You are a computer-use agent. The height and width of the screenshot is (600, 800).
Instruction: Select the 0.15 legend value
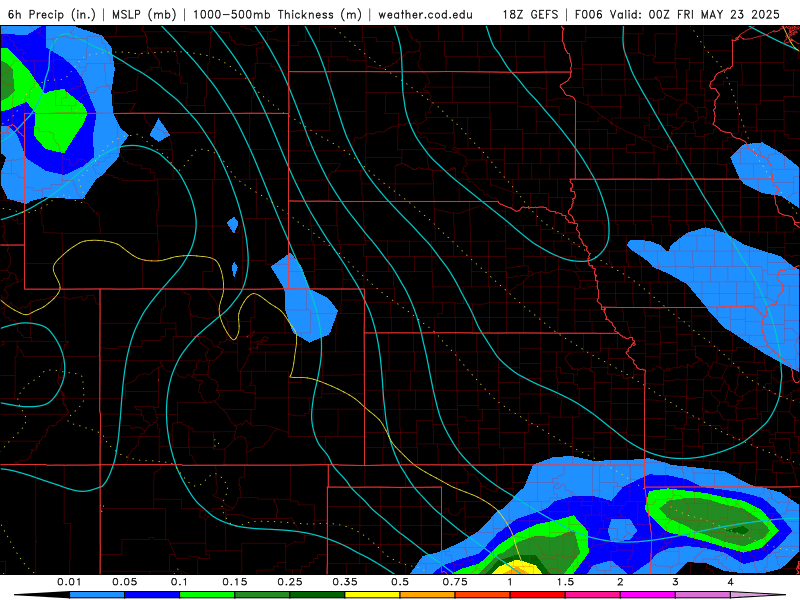click(235, 582)
